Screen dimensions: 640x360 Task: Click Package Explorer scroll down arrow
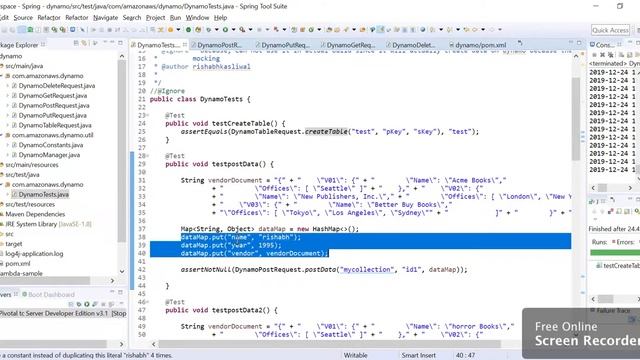click(122, 271)
